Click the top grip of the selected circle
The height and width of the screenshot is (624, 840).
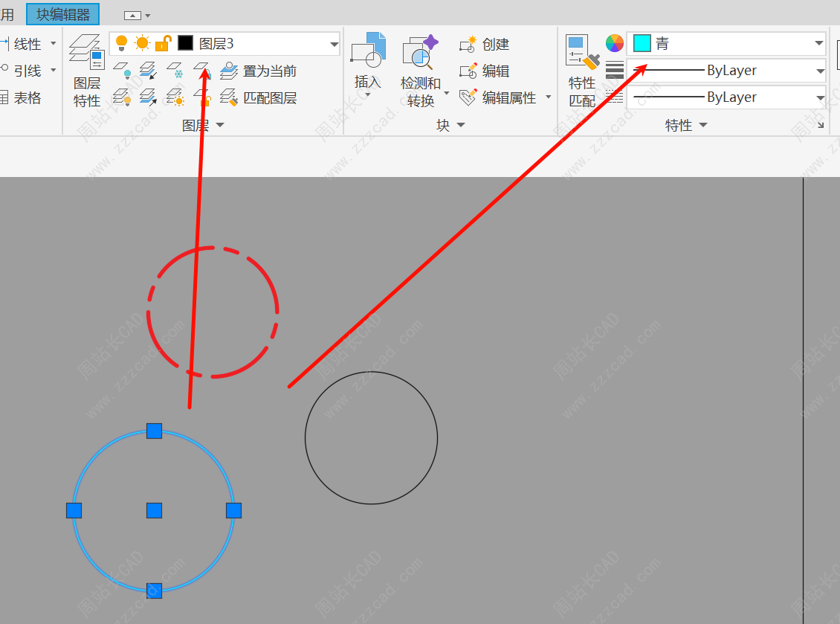click(x=154, y=431)
